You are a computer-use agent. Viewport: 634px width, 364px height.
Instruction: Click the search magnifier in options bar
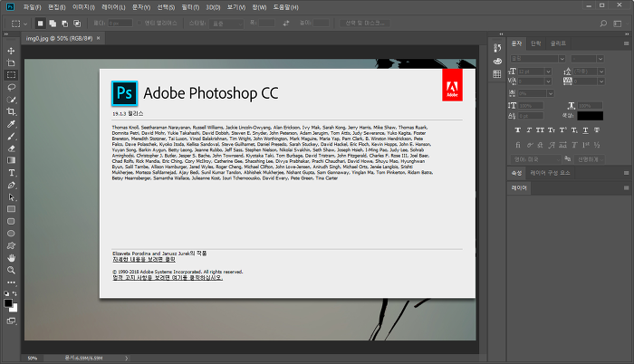603,24
